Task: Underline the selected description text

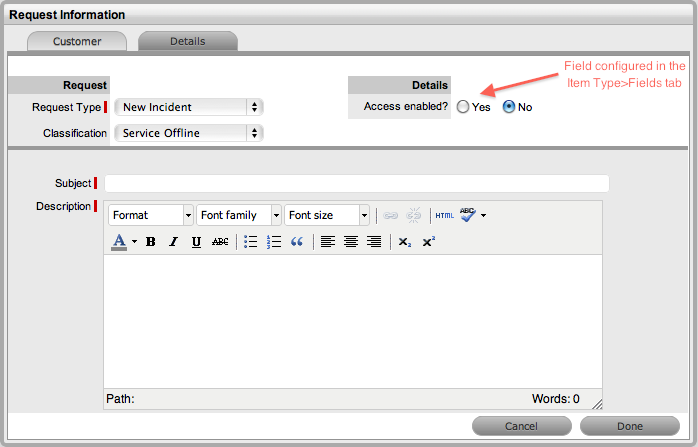Action: pos(196,242)
